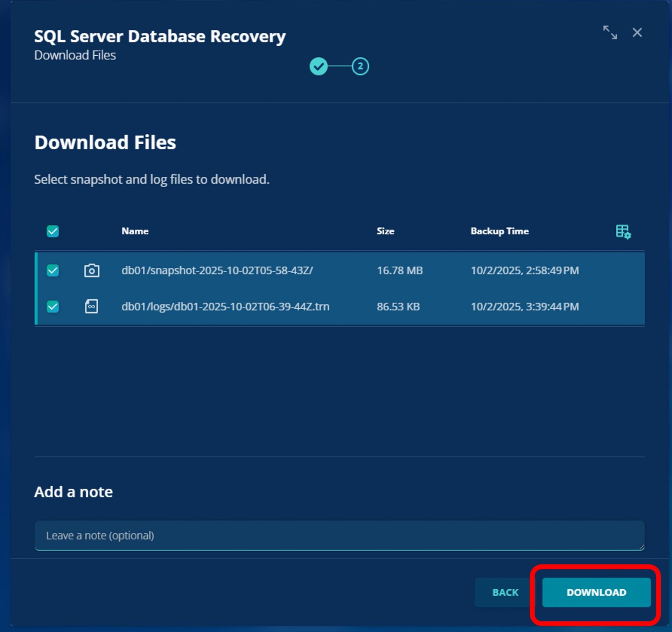Sort by the Backup Time column header
Image resolution: width=672 pixels, height=632 pixels.
(499, 231)
